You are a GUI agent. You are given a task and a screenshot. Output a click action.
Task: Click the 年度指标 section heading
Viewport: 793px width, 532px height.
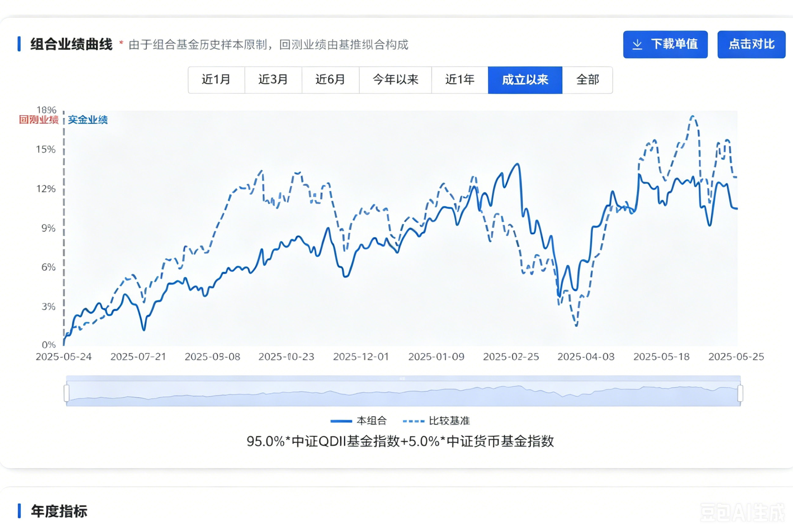[x=59, y=511]
